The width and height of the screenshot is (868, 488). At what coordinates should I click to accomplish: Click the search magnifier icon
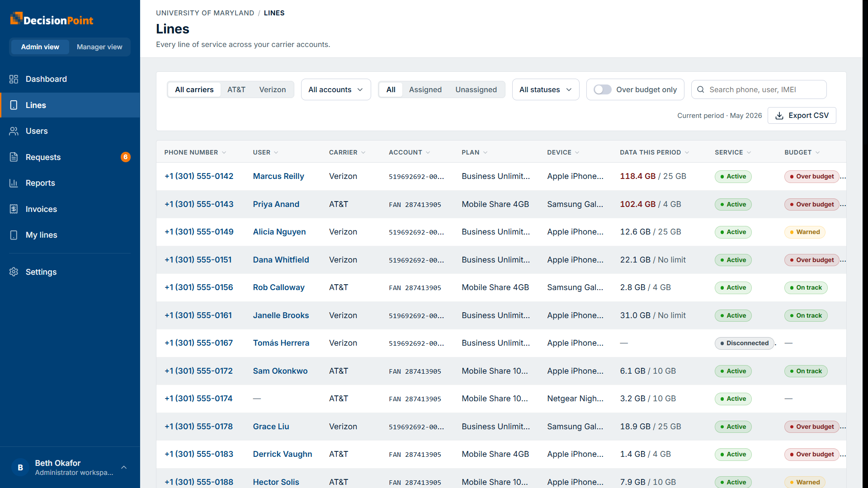tap(701, 89)
